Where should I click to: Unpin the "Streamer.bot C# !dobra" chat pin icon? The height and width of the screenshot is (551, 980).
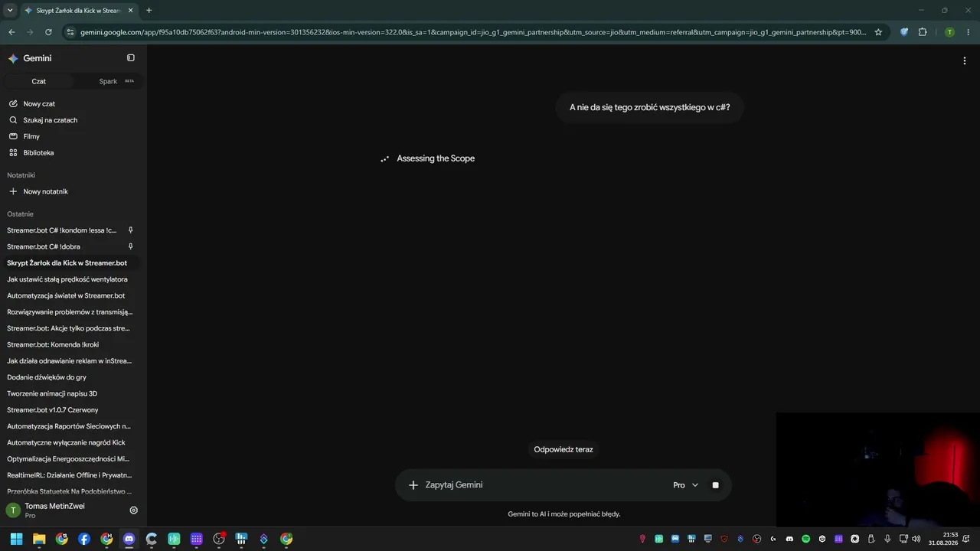(x=131, y=246)
